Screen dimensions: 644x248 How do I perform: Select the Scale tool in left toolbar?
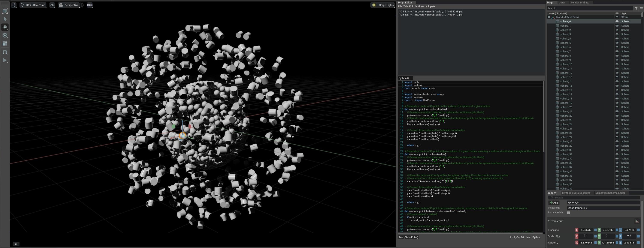[x=5, y=44]
